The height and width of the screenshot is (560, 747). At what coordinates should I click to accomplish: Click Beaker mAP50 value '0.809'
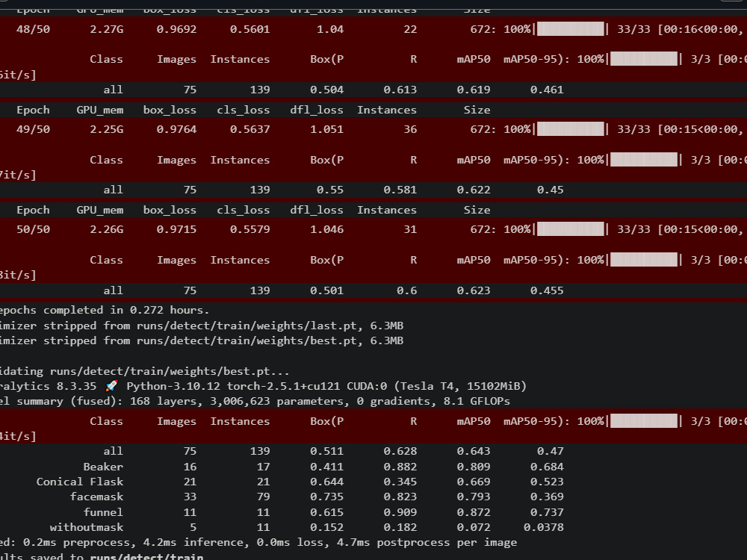point(474,467)
